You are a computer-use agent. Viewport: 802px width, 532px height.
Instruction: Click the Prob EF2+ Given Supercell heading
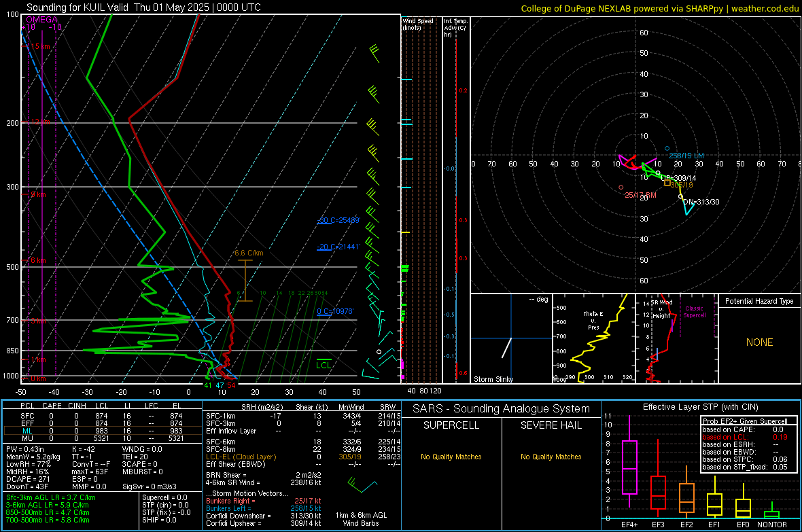point(745,421)
